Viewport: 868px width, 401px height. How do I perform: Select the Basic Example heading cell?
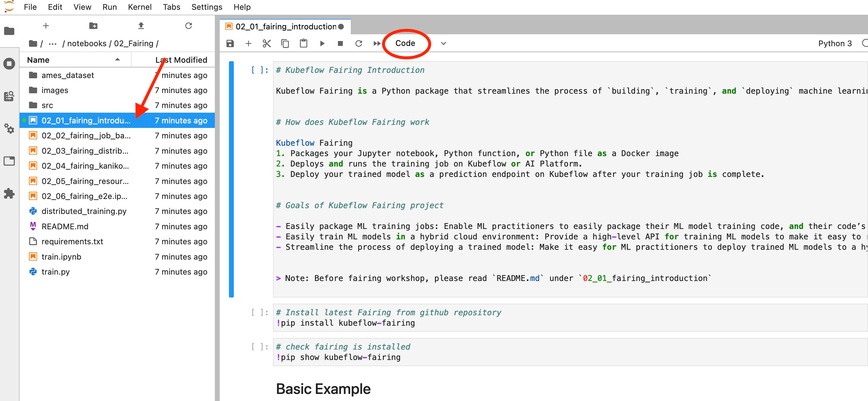pos(323,389)
